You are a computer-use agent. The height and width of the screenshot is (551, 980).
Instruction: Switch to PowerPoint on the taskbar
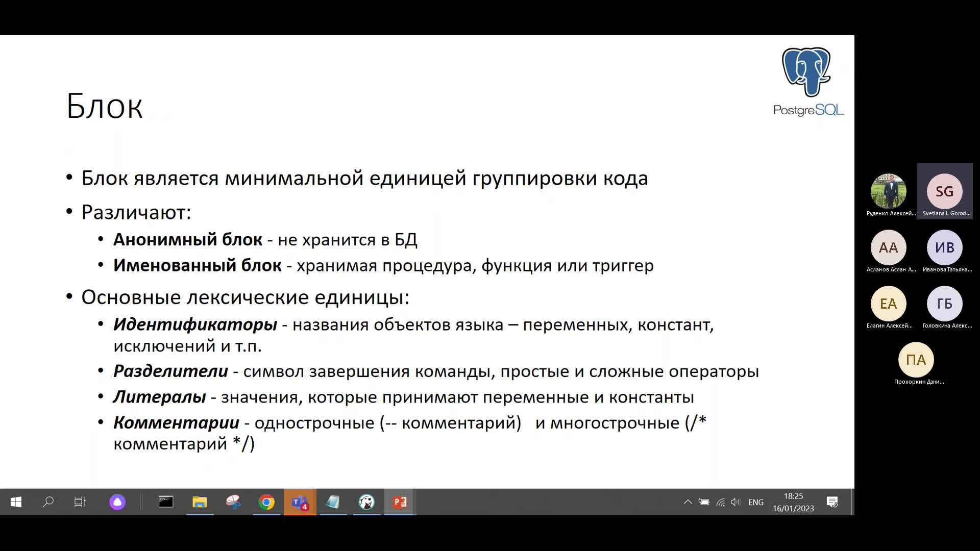pos(400,502)
